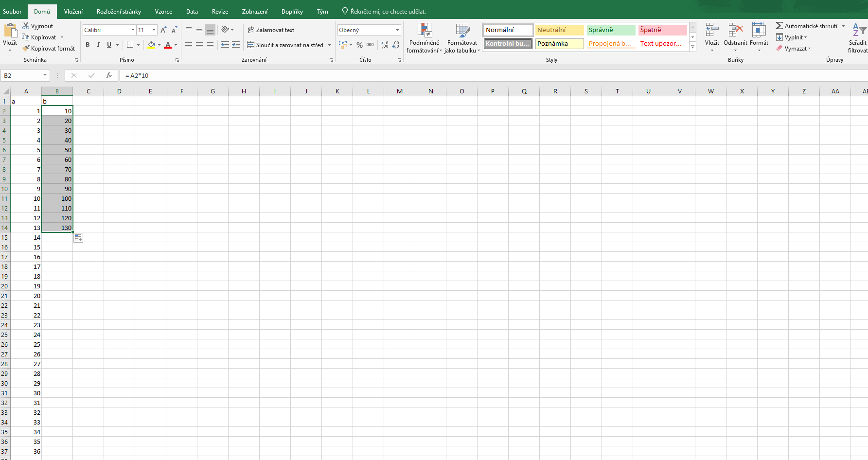
Task: Click the Insert Function fx icon
Action: (x=109, y=75)
